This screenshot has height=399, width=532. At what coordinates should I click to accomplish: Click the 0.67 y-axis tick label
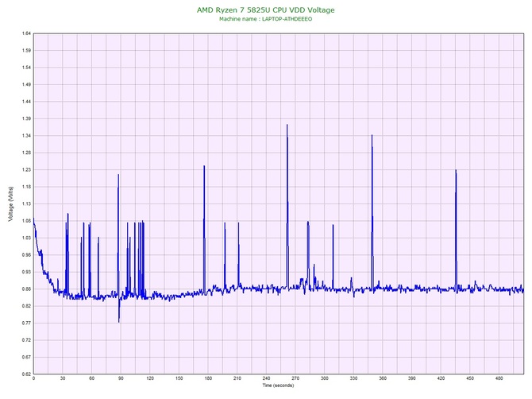(x=26, y=357)
